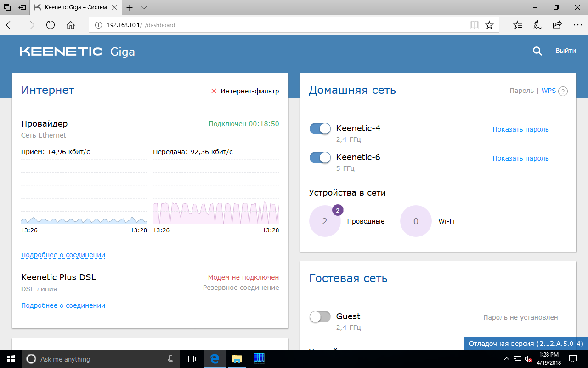Open Edge Settings and more menu
Viewport: 588px width, 368px height.
tap(577, 25)
